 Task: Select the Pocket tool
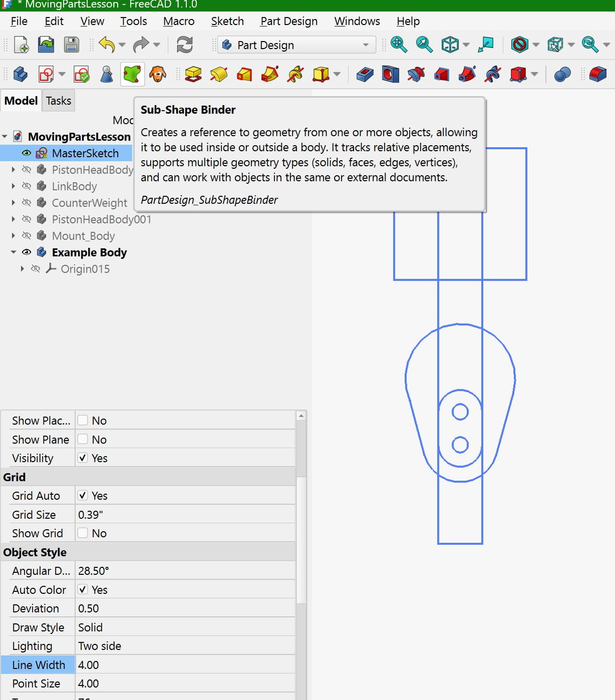(x=365, y=75)
